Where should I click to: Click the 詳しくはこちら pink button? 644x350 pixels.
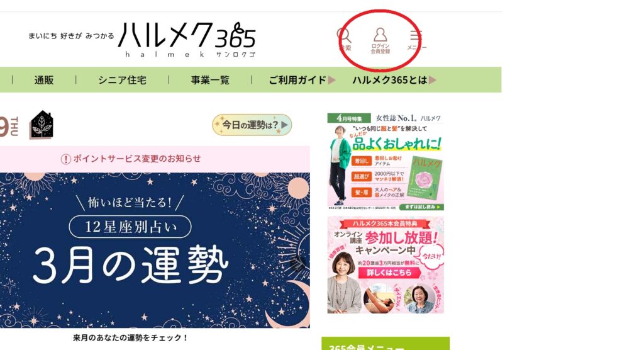coord(389,273)
